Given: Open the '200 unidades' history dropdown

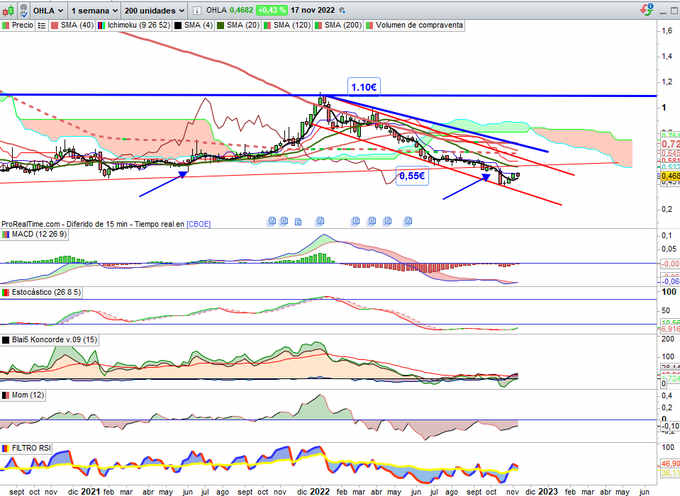Looking at the screenshot, I should [x=154, y=10].
